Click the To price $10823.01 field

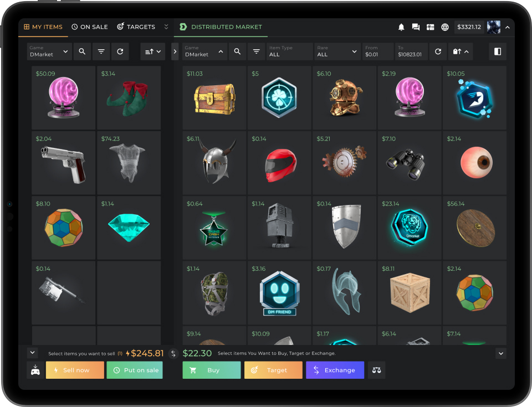pyautogui.click(x=411, y=51)
